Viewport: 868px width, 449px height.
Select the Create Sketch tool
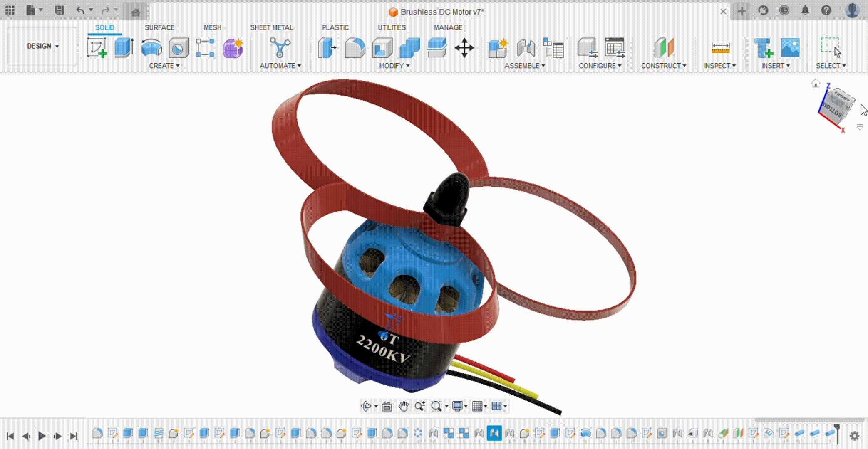coord(97,48)
